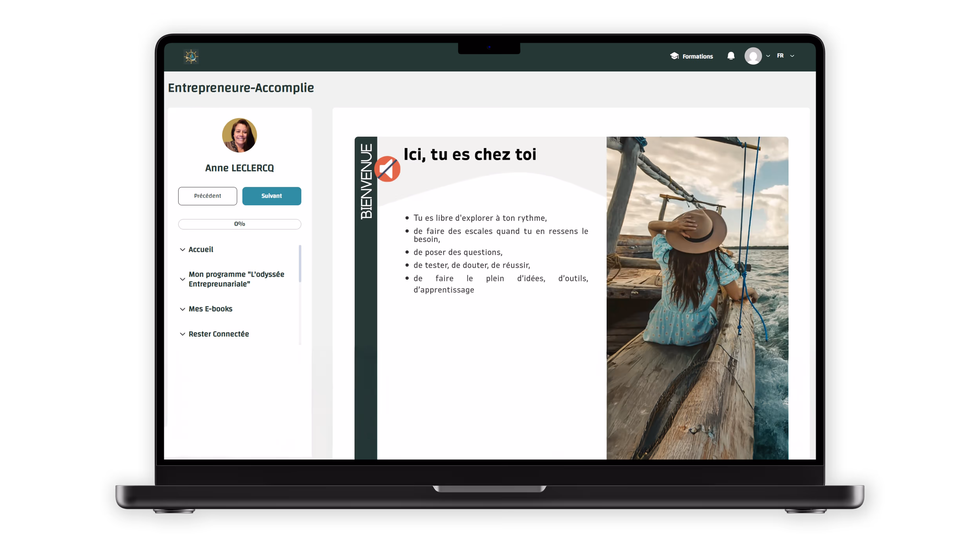Click the graduation cap Formations icon
980x549 pixels.
point(674,56)
